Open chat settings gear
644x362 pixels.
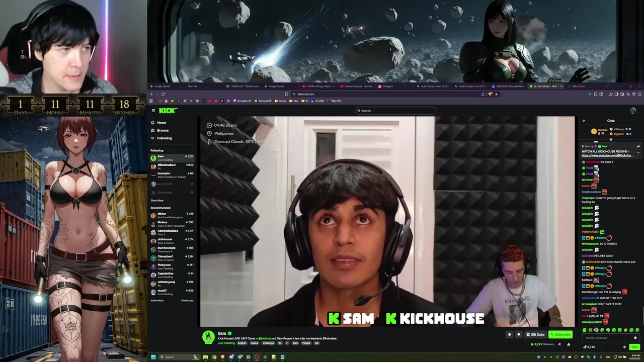click(624, 347)
